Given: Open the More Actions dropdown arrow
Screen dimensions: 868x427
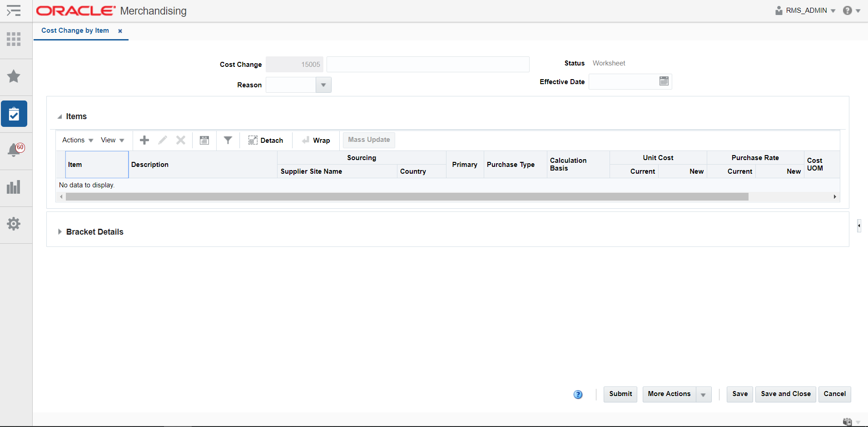Looking at the screenshot, I should coord(702,394).
